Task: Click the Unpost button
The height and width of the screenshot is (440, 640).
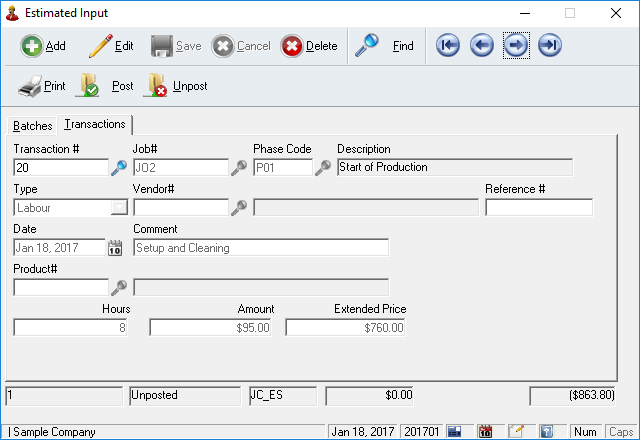Action: (x=176, y=87)
